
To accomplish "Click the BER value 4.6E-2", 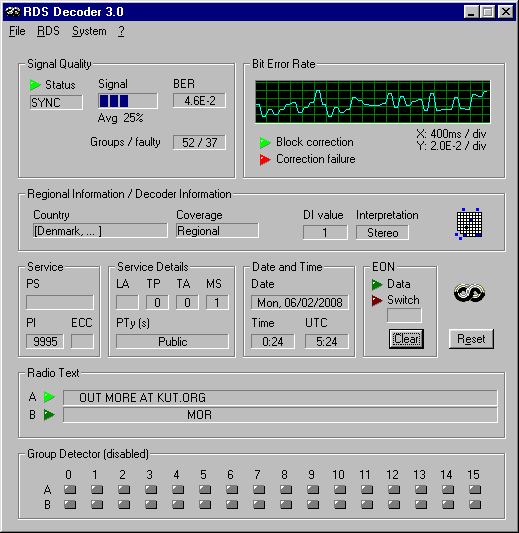I will click(x=200, y=101).
